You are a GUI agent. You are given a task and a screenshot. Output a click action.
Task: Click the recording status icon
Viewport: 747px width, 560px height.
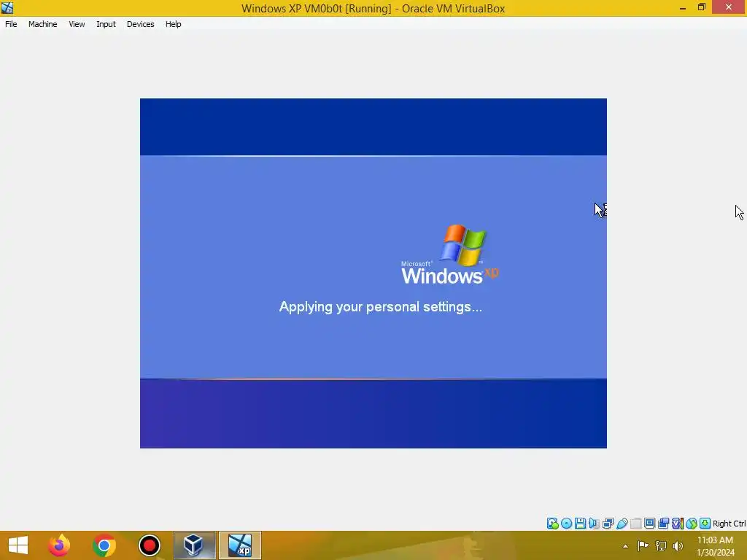[664, 524]
